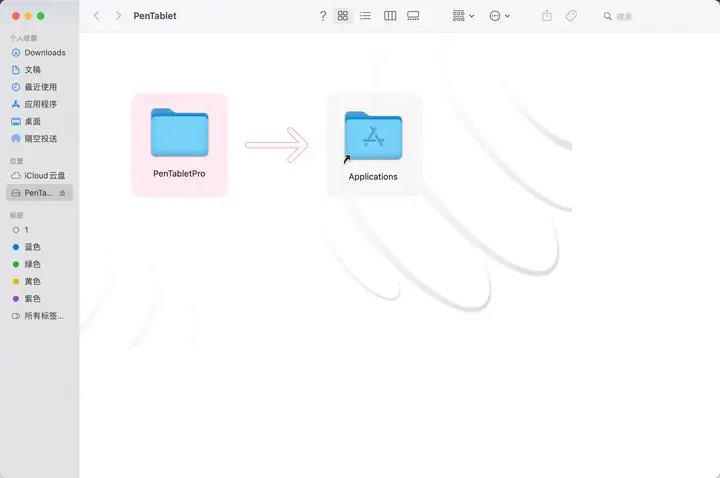The image size is (720, 478).
Task: Open the ellipsis actions menu
Action: [x=500, y=16]
